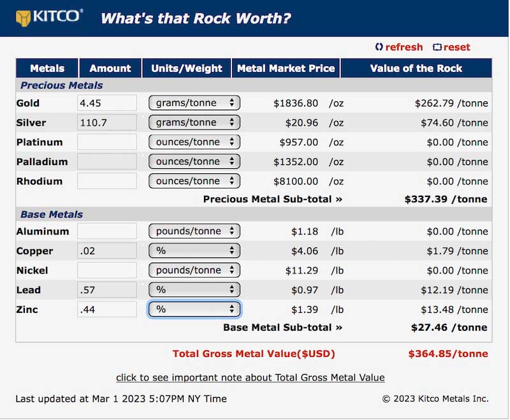The width and height of the screenshot is (510, 420).
Task: Open the Gold units dropdown
Action: 194,103
